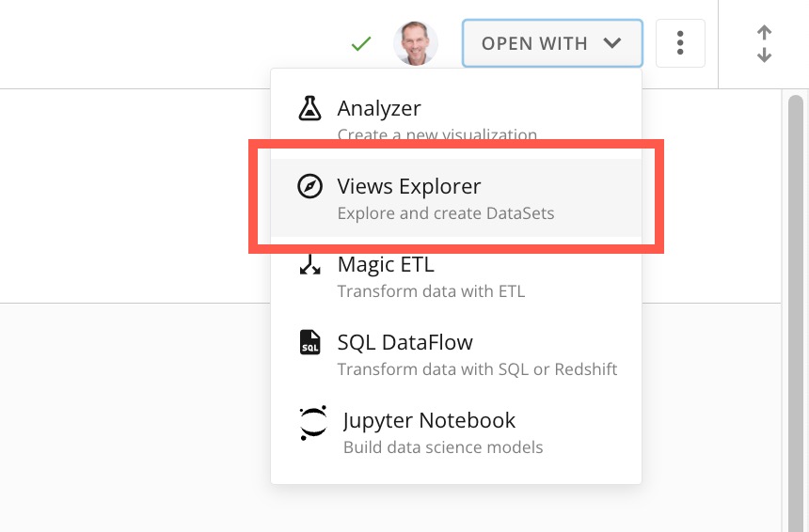This screenshot has height=532, width=809.
Task: Select the Magic ETL menu label
Action: tap(386, 264)
